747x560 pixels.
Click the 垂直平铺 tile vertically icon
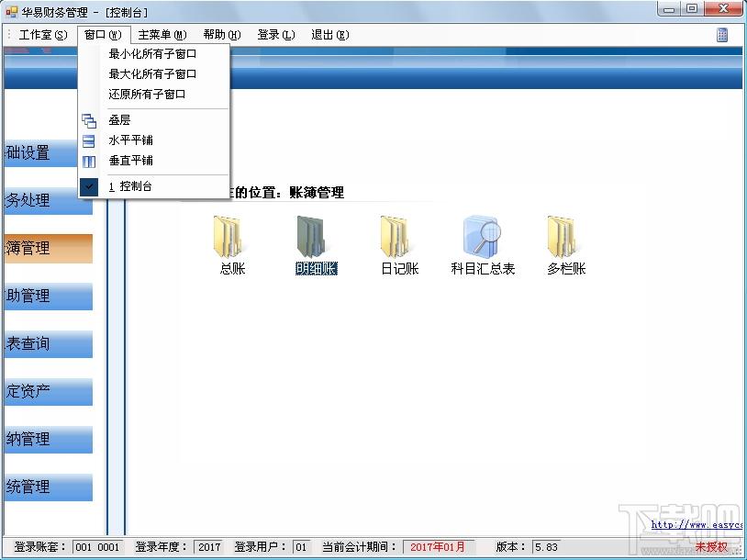point(89,162)
